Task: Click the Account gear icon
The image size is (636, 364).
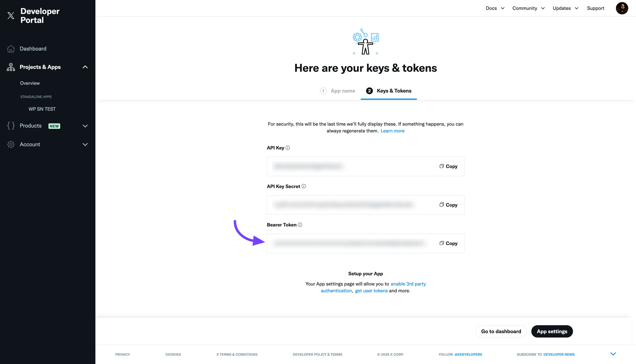Action: tap(11, 145)
